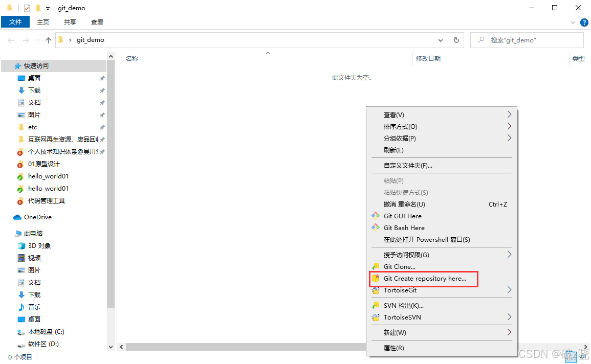Image resolution: width=591 pixels, height=364 pixels.
Task: Click the OneDrive cloud icon
Action: coord(17,217)
